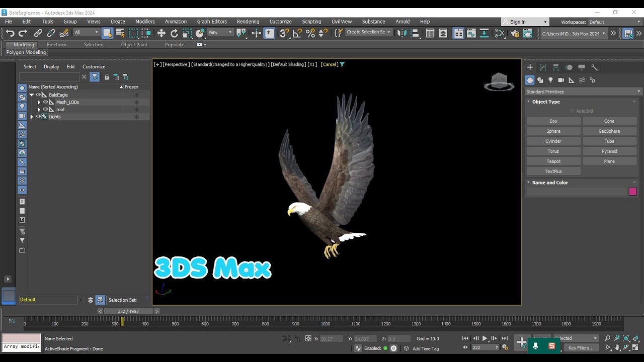644x362 pixels.
Task: Expand the Mesh_LODs tree node
Action: (x=39, y=102)
